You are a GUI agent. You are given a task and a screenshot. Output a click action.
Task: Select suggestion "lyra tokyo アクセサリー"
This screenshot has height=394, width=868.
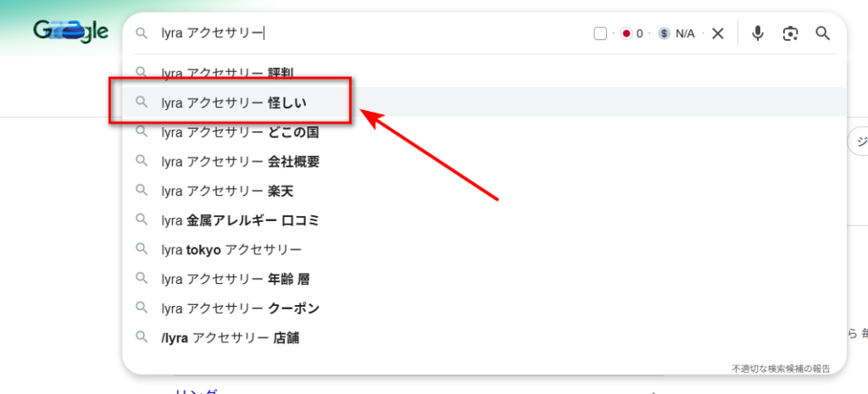231,250
